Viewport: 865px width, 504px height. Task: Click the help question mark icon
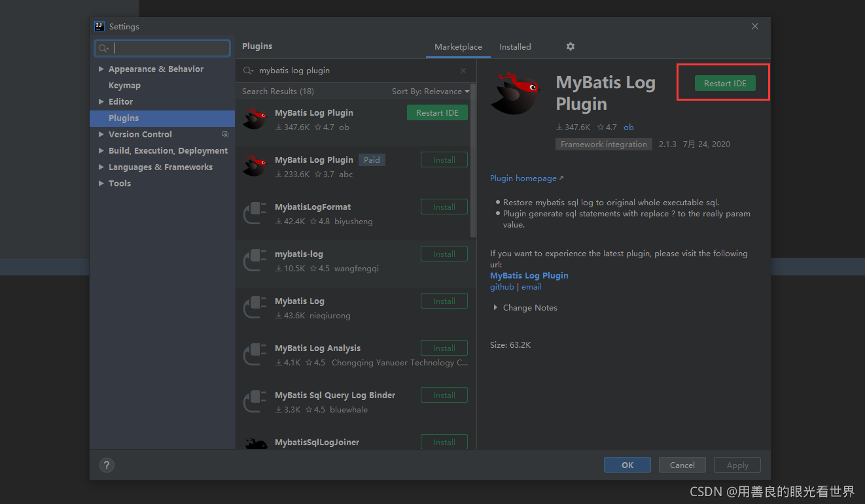pyautogui.click(x=107, y=465)
